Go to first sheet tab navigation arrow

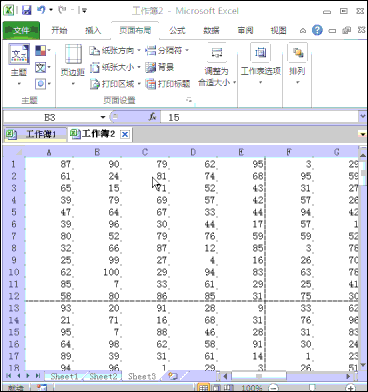coord(8,376)
